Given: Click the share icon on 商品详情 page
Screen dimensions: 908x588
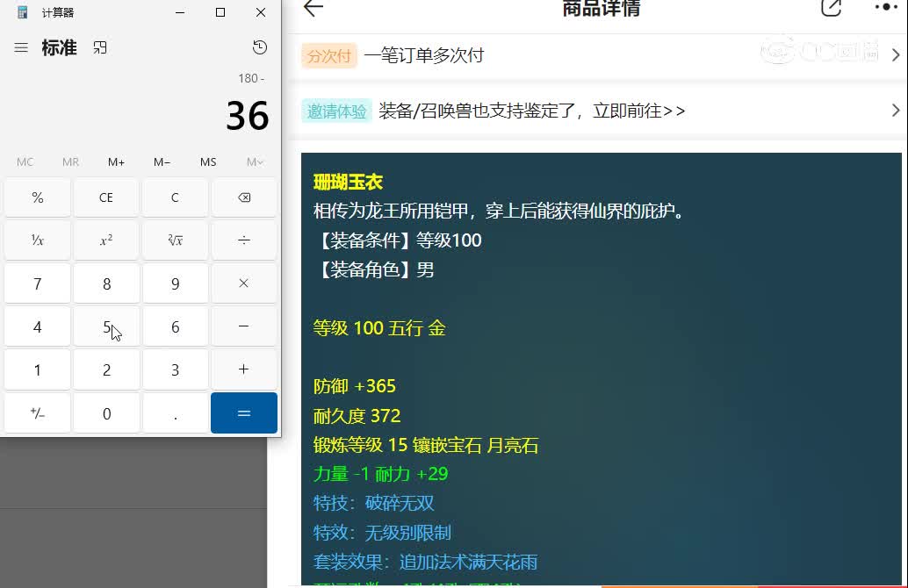Looking at the screenshot, I should pyautogui.click(x=830, y=8).
